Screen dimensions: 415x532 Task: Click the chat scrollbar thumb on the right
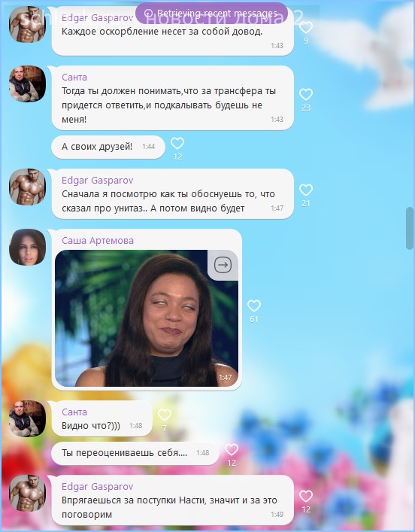[410, 228]
